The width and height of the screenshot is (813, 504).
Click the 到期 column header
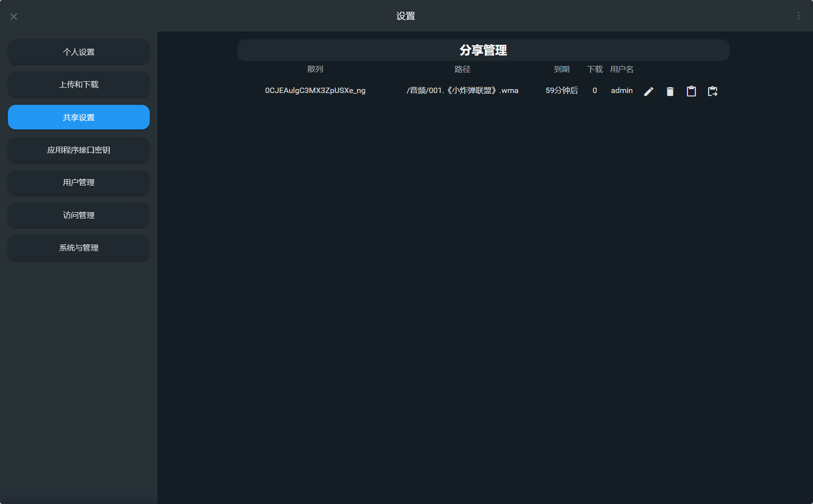(561, 69)
